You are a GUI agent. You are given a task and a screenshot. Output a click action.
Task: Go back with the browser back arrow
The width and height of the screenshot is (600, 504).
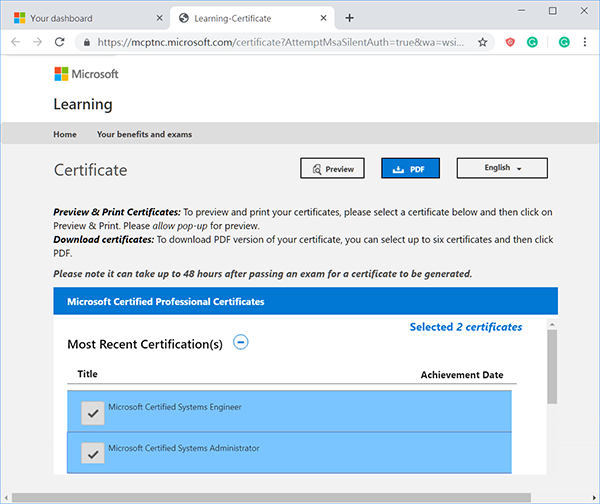pos(14,42)
